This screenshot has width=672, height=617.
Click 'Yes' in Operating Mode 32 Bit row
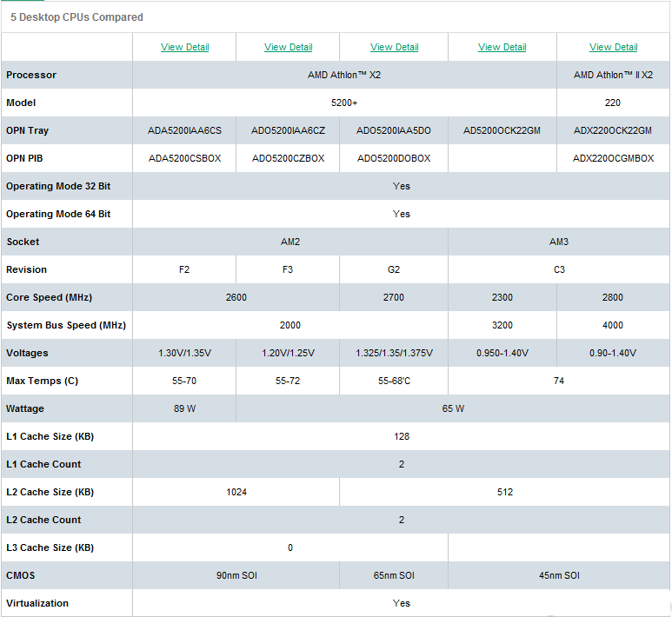[x=401, y=186]
